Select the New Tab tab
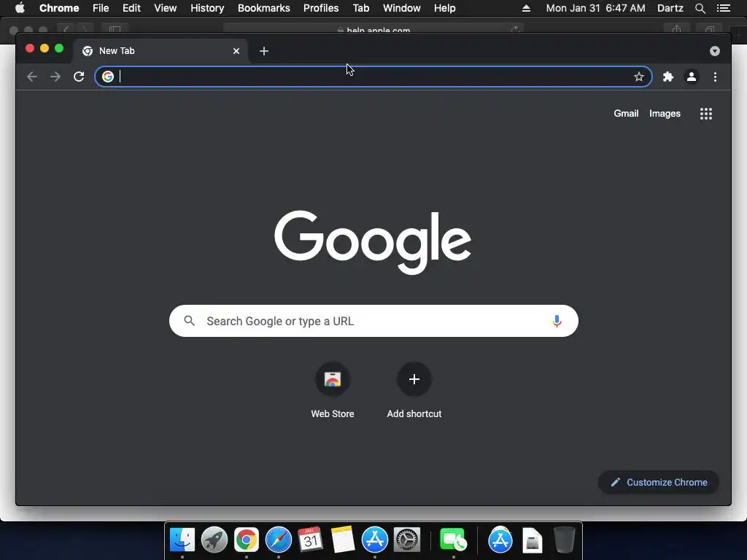Viewport: 747px width, 560px height. tap(160, 51)
